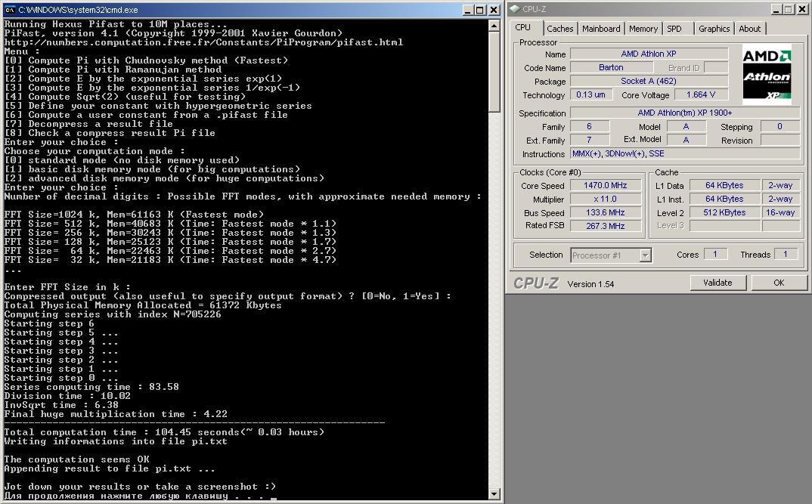Image resolution: width=812 pixels, height=504 pixels.
Task: Switch to the Mainboard tab
Action: (601, 29)
